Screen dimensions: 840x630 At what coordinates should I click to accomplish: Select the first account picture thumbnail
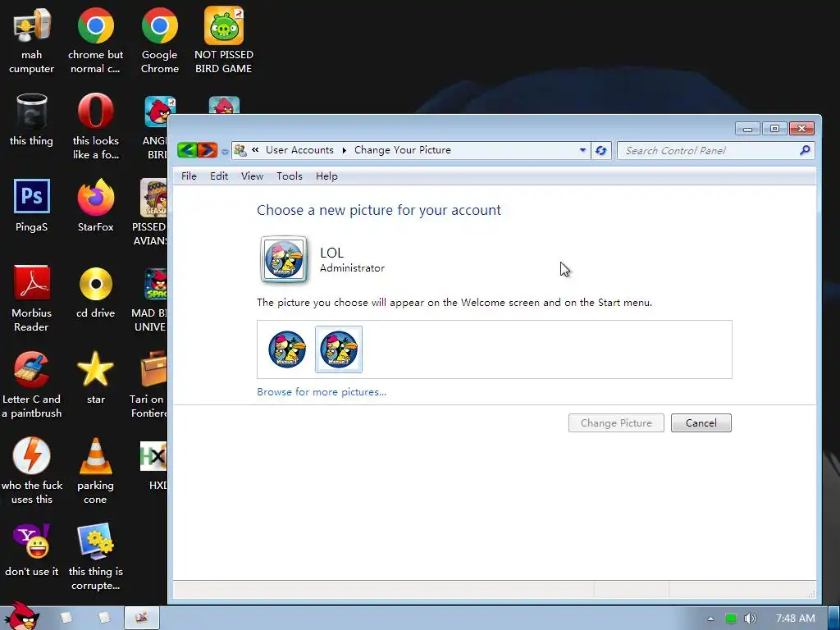pyautogui.click(x=287, y=349)
